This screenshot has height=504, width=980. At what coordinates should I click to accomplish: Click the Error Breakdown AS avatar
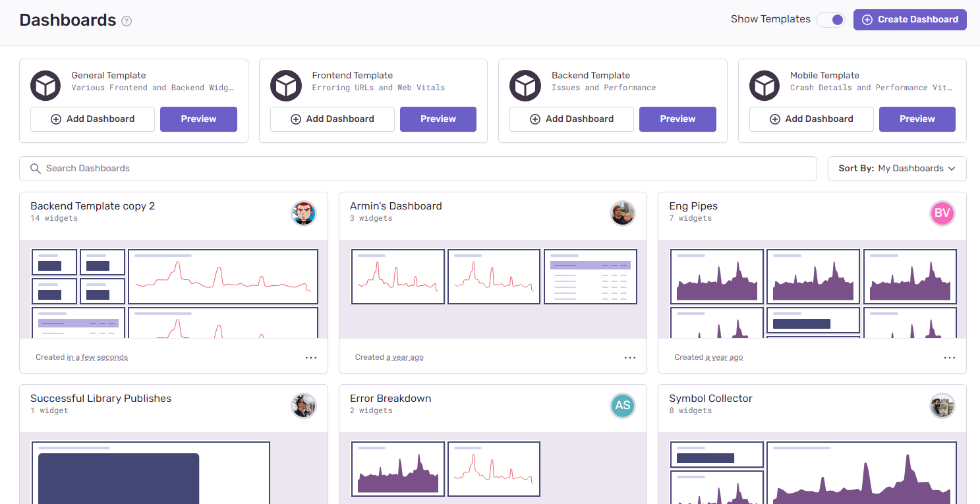[x=623, y=406]
